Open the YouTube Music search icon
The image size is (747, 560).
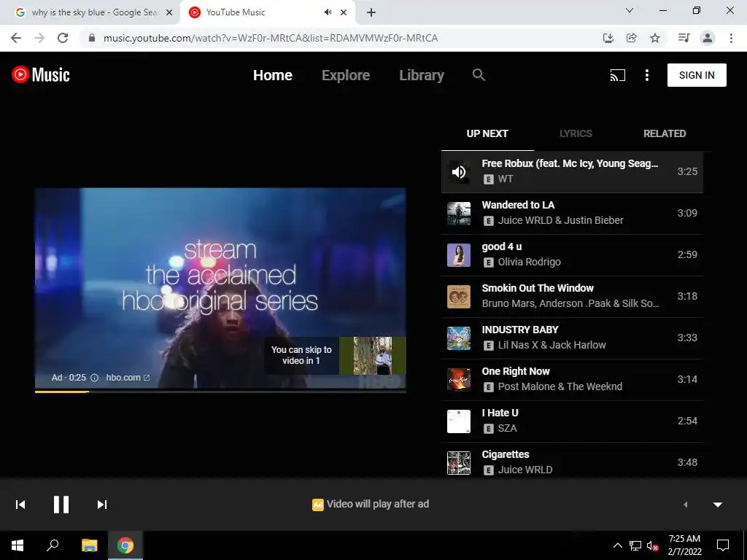coord(479,75)
